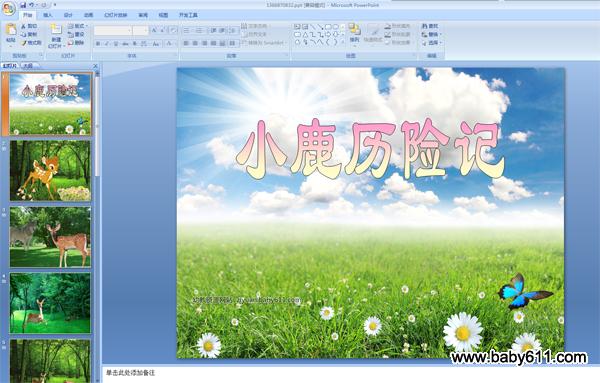This screenshot has width=600, height=383.
Task: Switch to the 插入 ribbon tab
Action: click(x=48, y=15)
